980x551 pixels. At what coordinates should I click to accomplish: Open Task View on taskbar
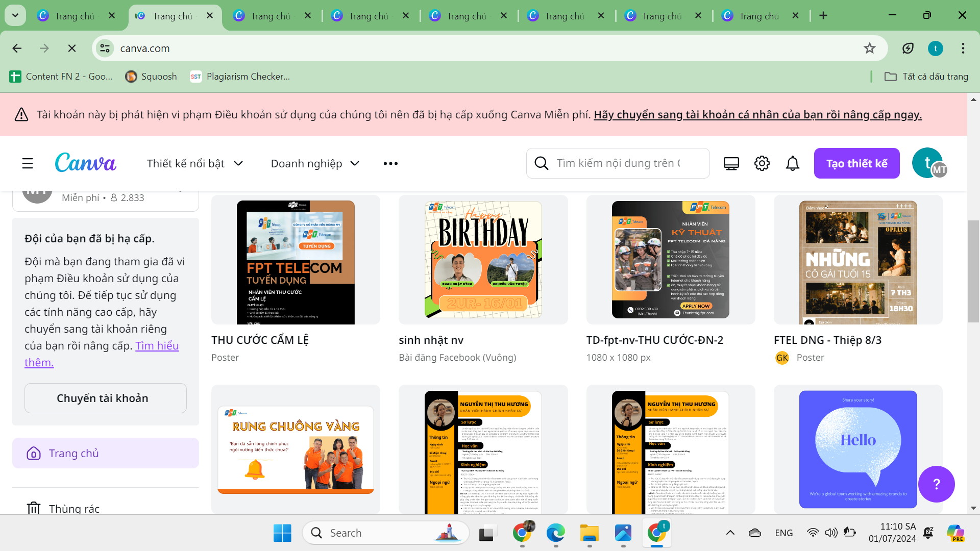click(488, 533)
